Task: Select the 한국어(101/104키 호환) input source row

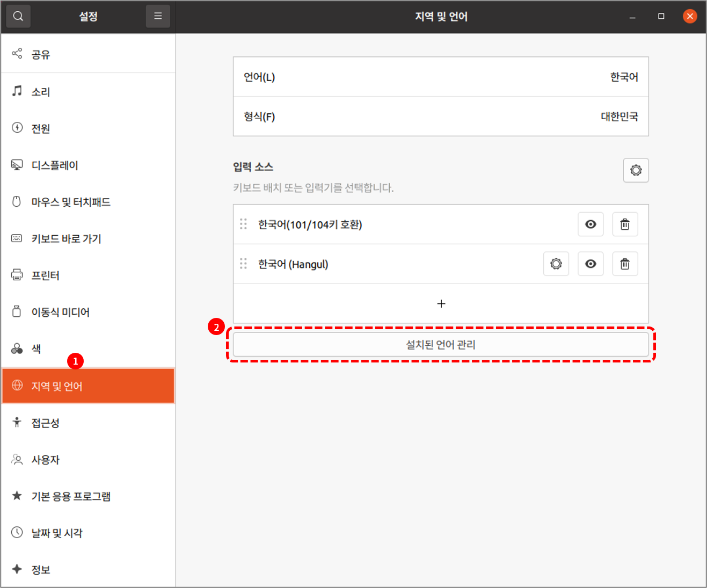Action: [441, 224]
